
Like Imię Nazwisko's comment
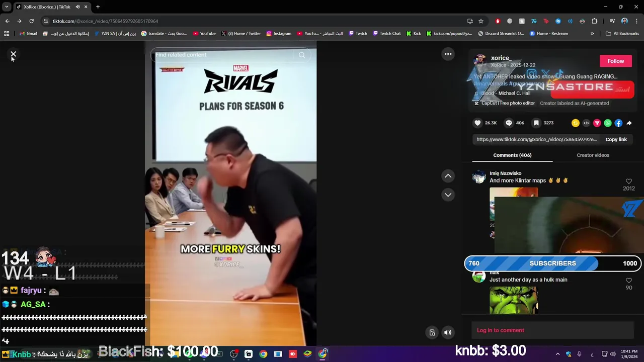coord(628,181)
